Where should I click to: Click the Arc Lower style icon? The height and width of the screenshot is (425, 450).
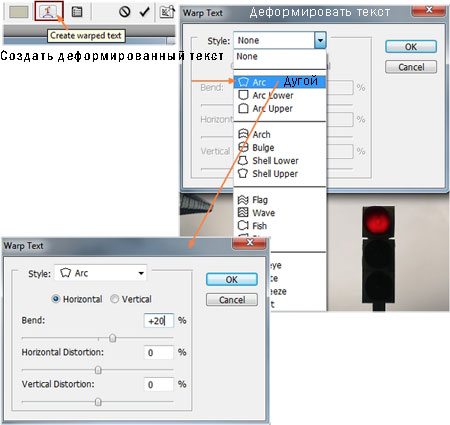pyautogui.click(x=243, y=95)
